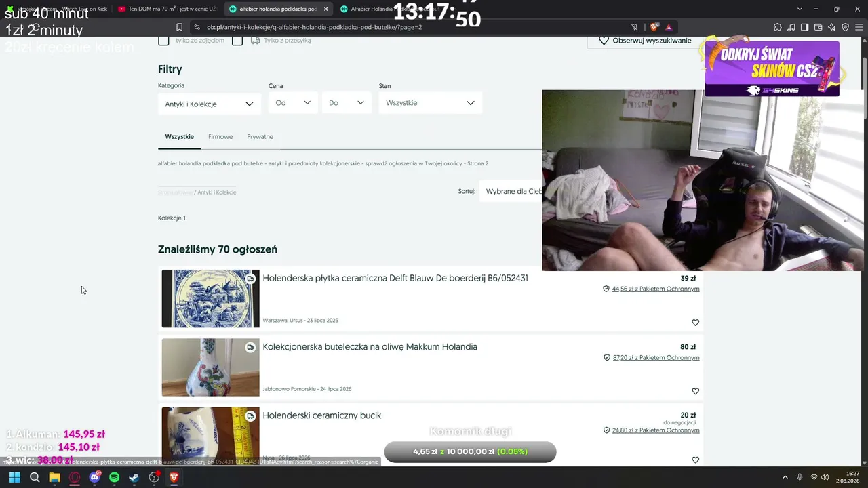Click the Brave browser taskbar icon
This screenshot has width=868, height=488.
tap(174, 477)
